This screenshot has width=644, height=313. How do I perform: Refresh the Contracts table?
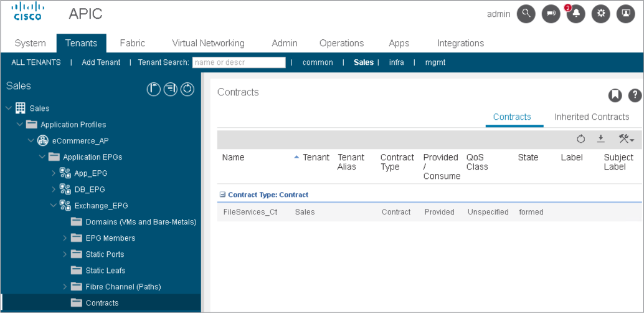pos(581,139)
